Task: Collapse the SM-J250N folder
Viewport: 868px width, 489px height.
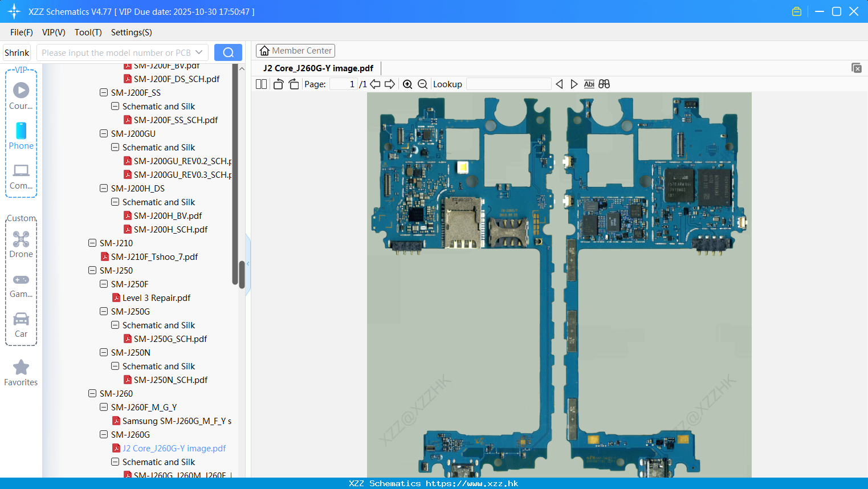Action: 104,352
